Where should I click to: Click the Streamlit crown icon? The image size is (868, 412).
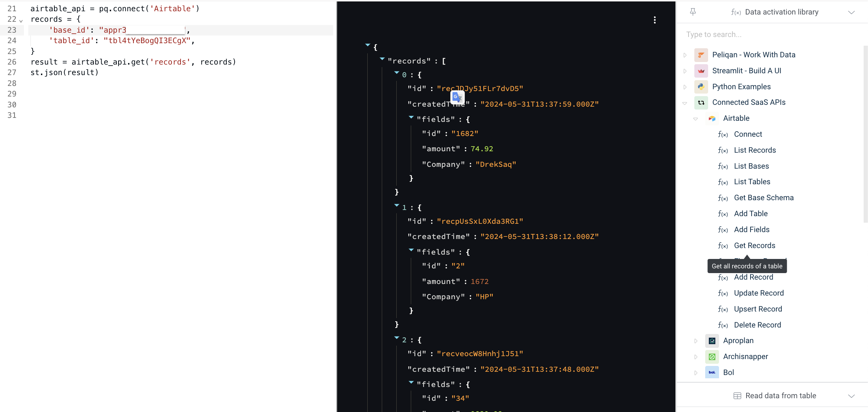[x=701, y=71]
